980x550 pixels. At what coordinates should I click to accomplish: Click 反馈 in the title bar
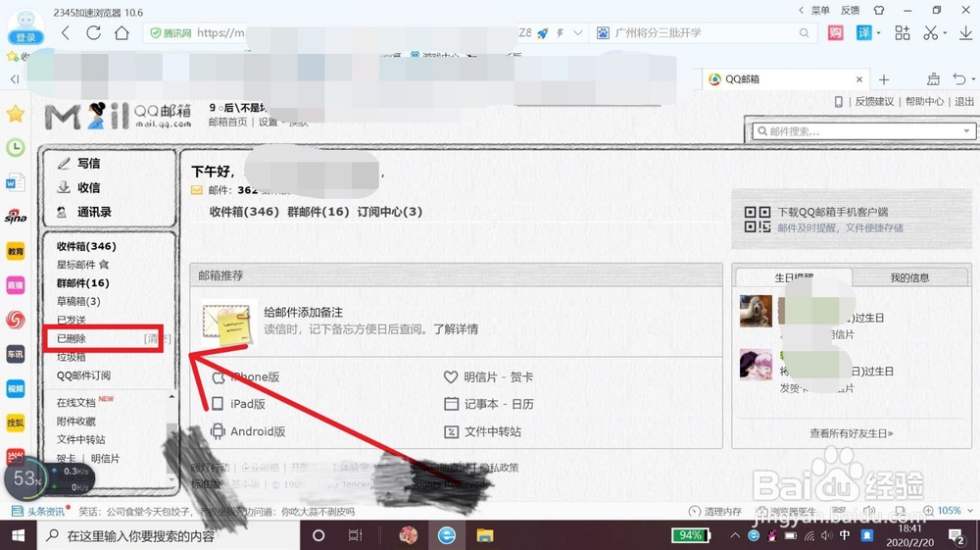[x=850, y=10]
